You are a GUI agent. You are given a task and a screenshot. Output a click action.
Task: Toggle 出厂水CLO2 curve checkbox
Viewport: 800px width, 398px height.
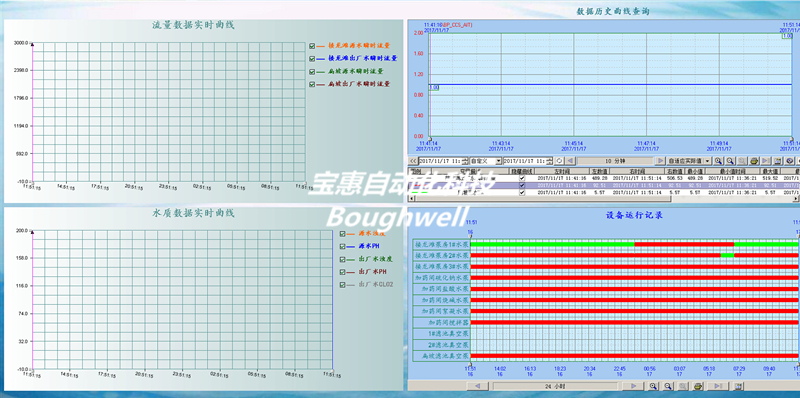click(x=342, y=285)
